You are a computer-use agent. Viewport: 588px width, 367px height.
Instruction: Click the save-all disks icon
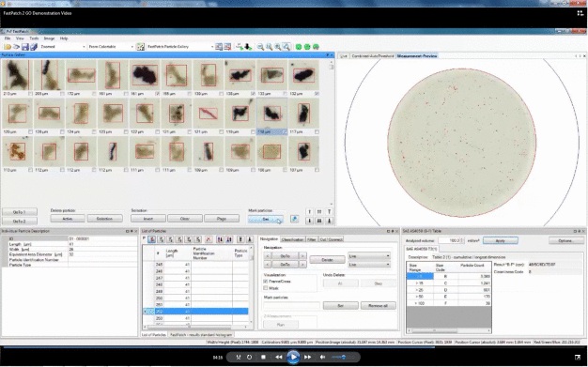[34, 47]
